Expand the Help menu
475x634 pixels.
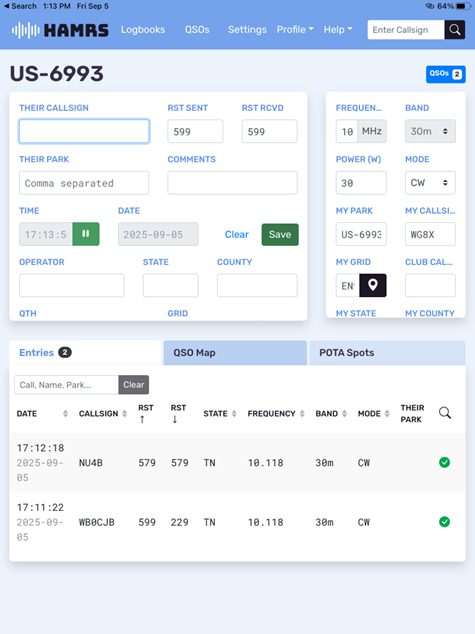coord(338,30)
